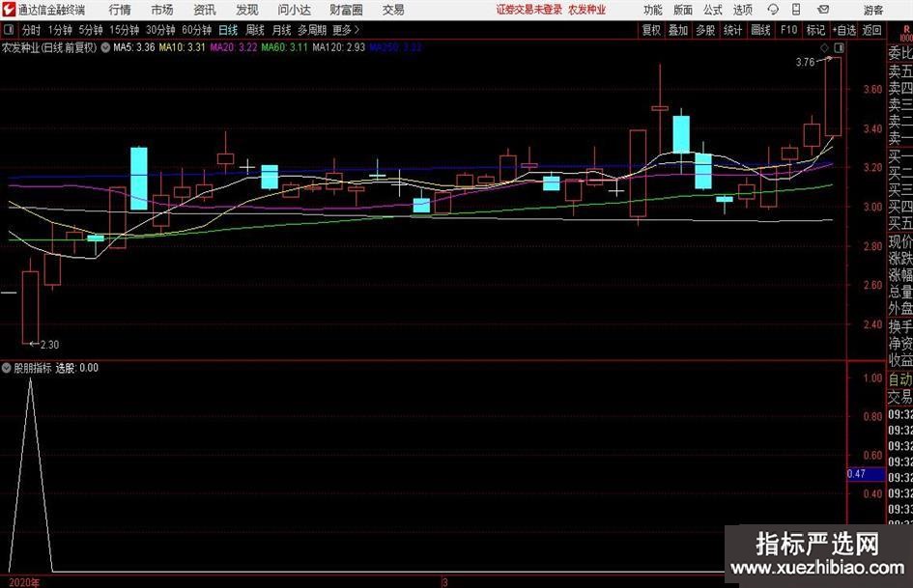The width and height of the screenshot is (913, 588).
Task: Click the 统计 statistics button
Action: click(x=732, y=30)
